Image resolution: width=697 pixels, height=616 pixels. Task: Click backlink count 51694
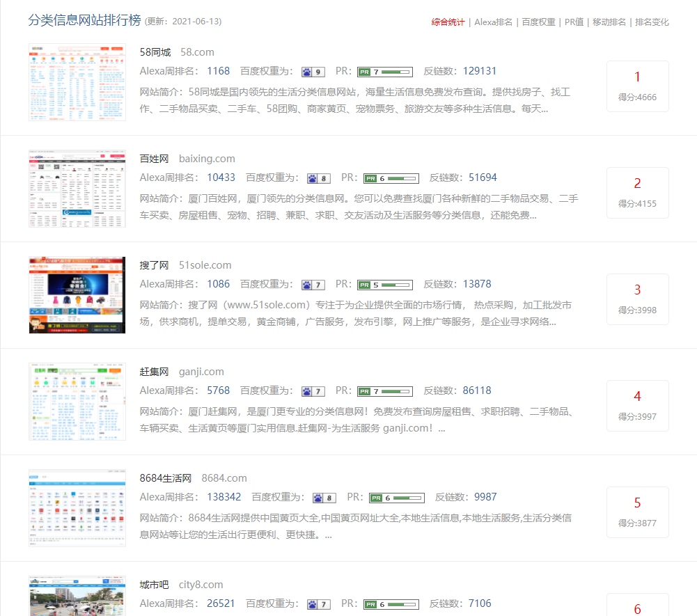tap(483, 177)
